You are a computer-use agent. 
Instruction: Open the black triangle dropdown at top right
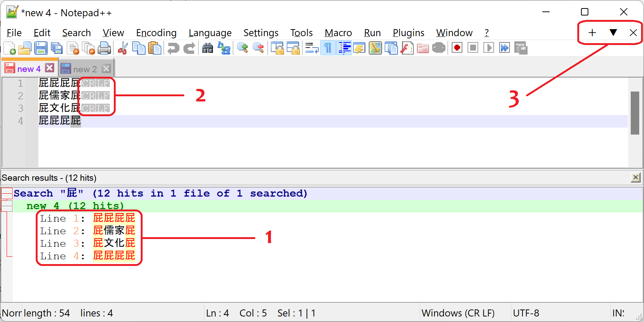(x=613, y=32)
